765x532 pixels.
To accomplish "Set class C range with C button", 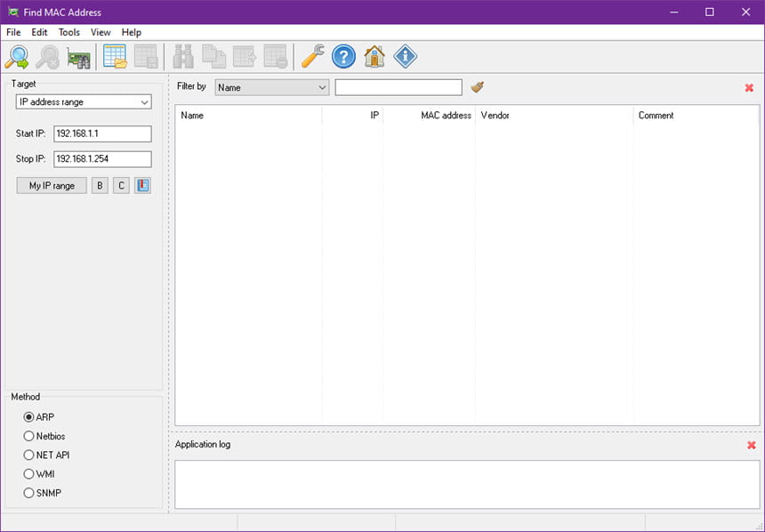I will [122, 185].
